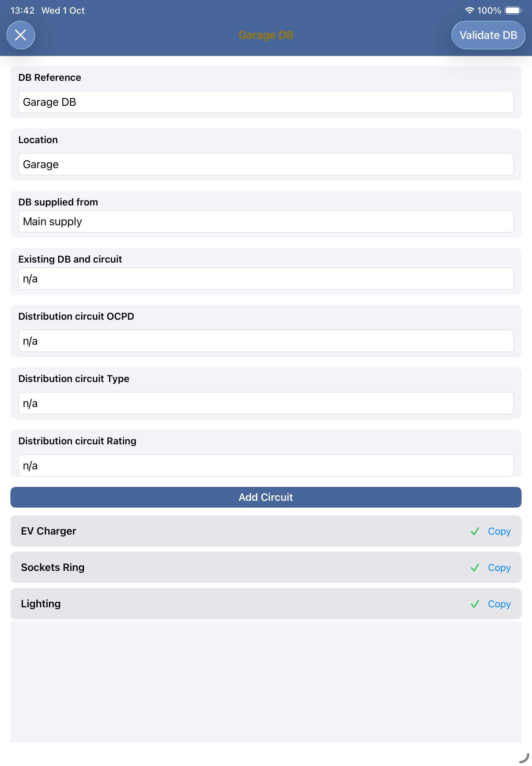Copy the EV Charger circuit
The height and width of the screenshot is (766, 532).
point(499,531)
